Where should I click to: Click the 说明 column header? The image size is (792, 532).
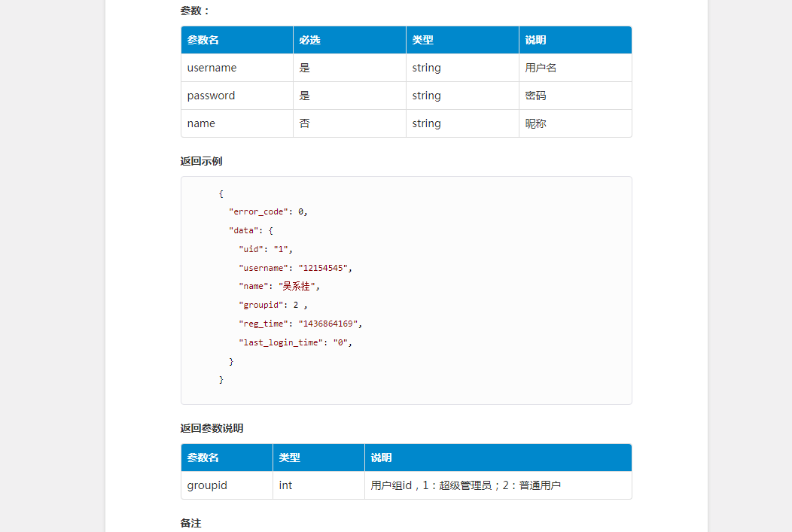[x=533, y=40]
